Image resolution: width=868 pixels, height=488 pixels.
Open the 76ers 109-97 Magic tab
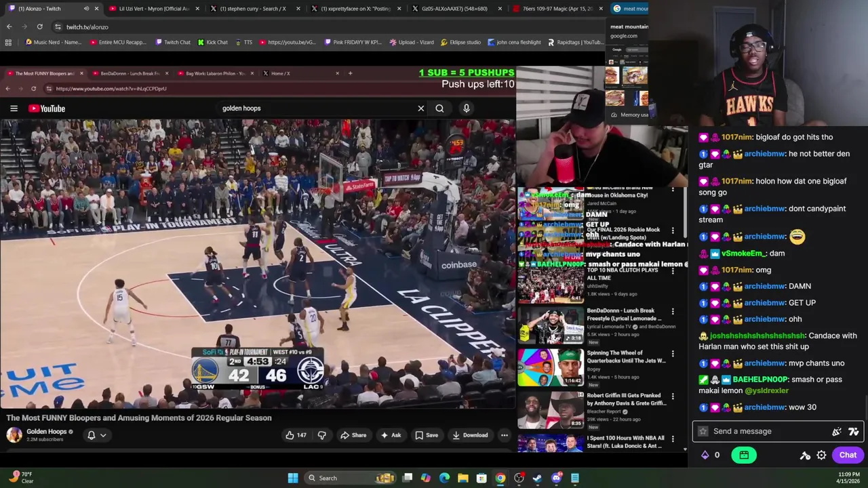(x=557, y=9)
